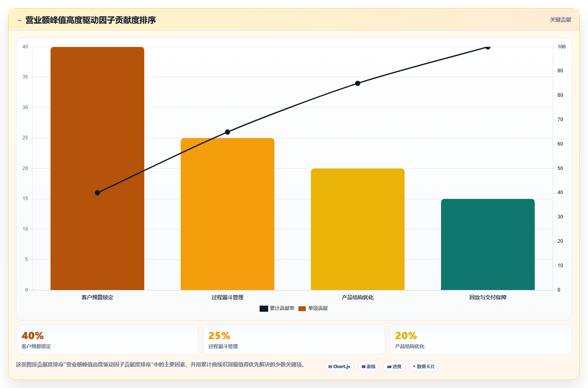Click the 产品结构优化 yellow bar
The width and height of the screenshot is (588, 388).
coord(358,229)
